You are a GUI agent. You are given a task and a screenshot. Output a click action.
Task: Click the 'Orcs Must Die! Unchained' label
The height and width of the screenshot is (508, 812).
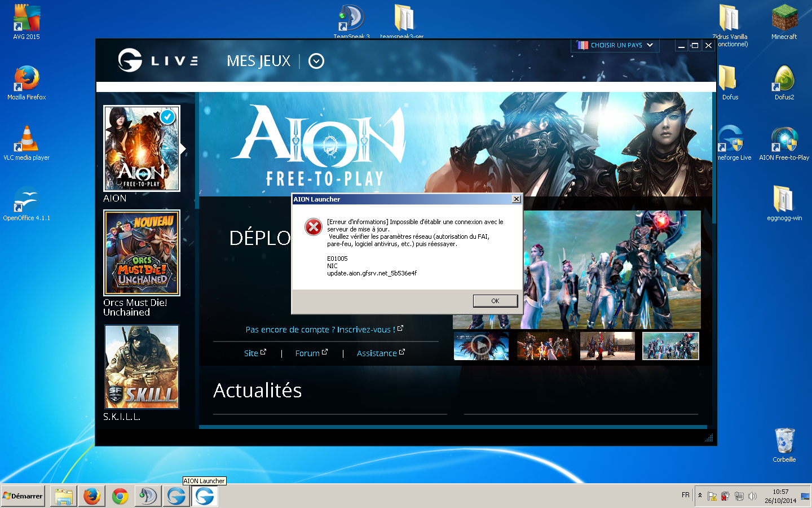pos(135,307)
